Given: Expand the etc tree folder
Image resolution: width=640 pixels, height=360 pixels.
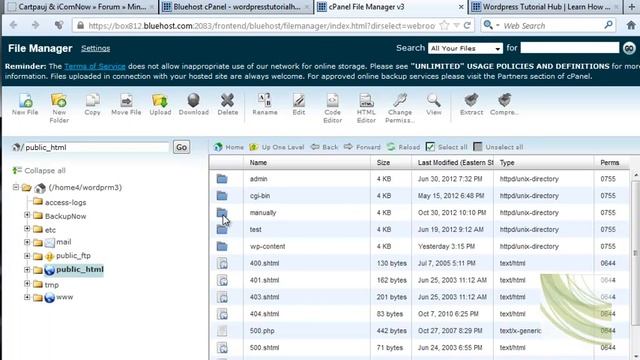Looking at the screenshot, I should [27, 229].
